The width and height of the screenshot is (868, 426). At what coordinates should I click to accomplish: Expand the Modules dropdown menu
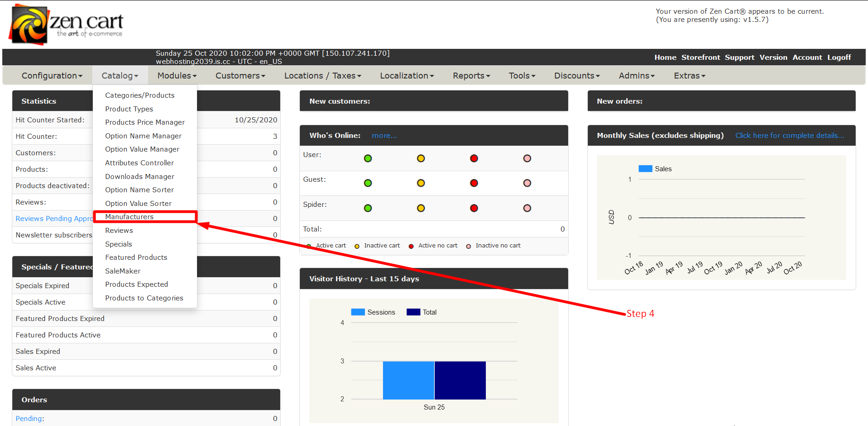click(x=177, y=76)
